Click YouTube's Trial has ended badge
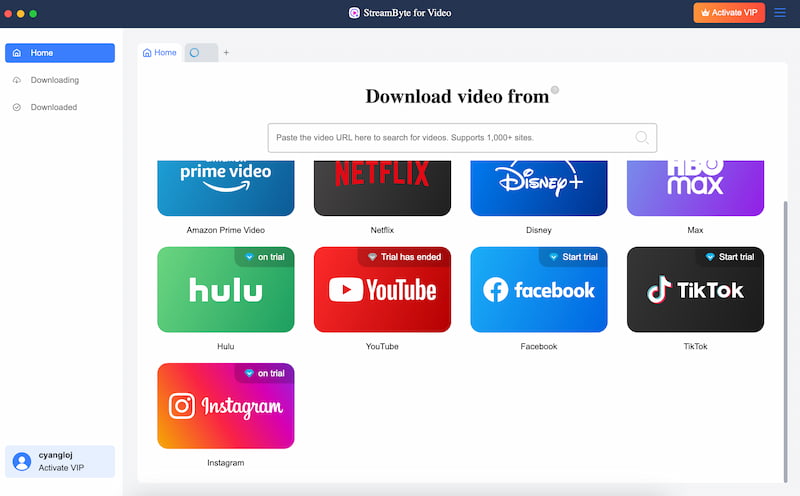Image resolution: width=800 pixels, height=496 pixels. 404,257
